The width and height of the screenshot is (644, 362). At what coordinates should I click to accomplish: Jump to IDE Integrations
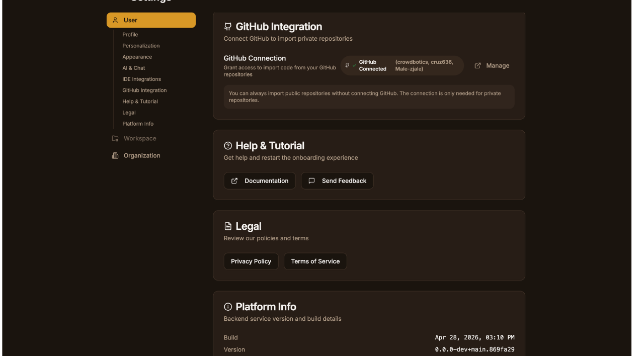pos(141,79)
